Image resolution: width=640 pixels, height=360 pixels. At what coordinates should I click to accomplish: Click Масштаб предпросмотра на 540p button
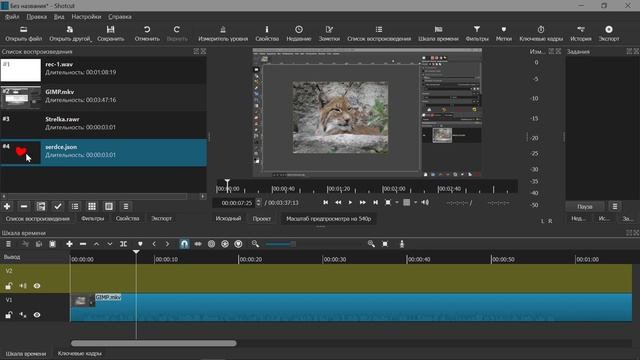click(x=329, y=219)
